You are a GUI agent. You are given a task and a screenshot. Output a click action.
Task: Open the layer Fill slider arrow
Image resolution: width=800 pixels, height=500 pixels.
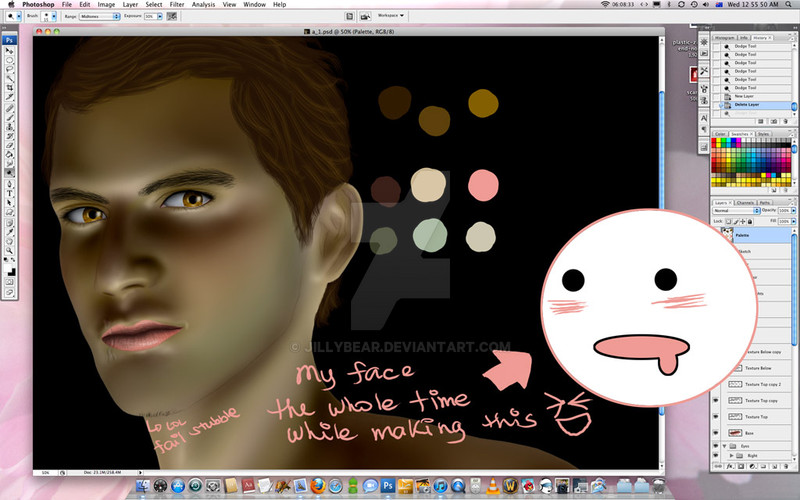tap(794, 221)
